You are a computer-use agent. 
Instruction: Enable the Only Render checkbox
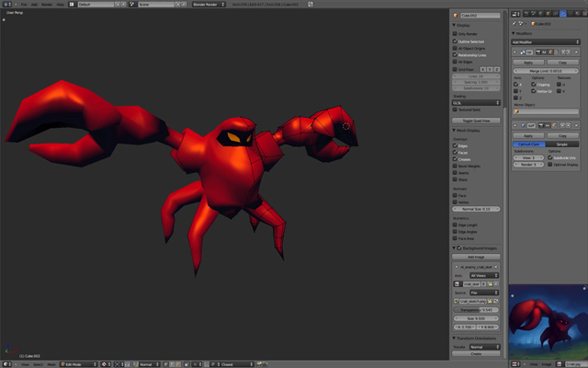point(456,35)
